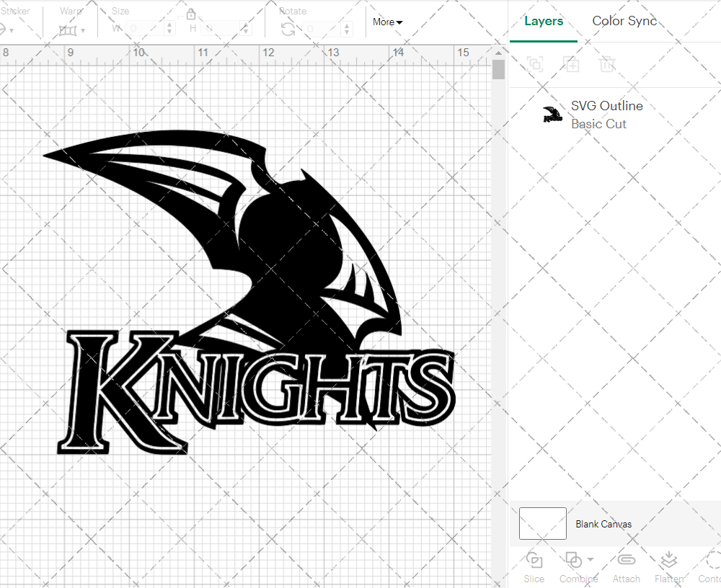Select the Layers tab
This screenshot has width=721, height=588.
[x=544, y=21]
